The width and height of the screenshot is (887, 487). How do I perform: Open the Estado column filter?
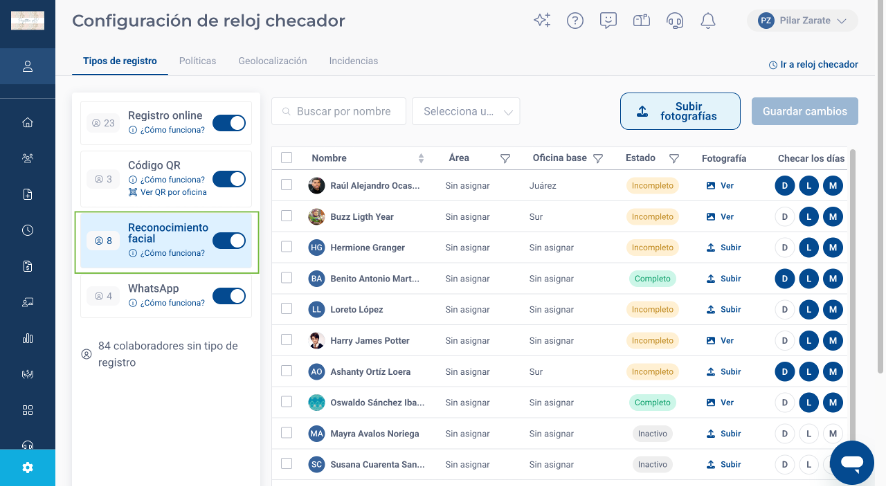click(674, 158)
